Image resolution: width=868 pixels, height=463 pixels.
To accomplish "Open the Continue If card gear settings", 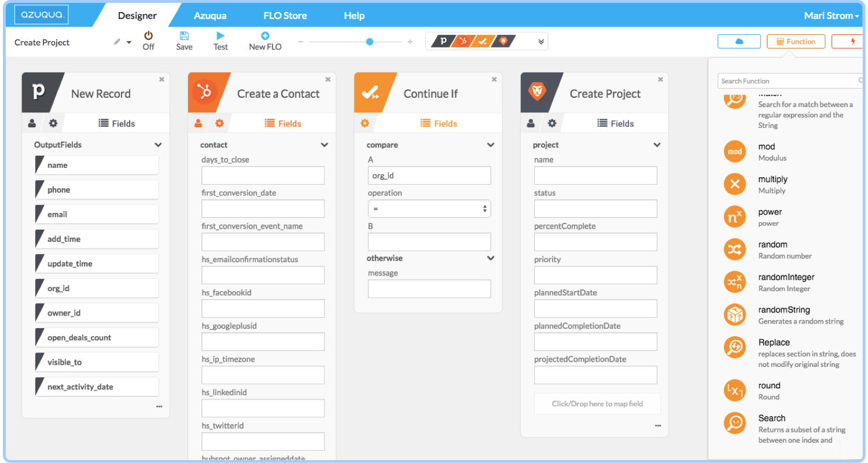I will point(365,123).
